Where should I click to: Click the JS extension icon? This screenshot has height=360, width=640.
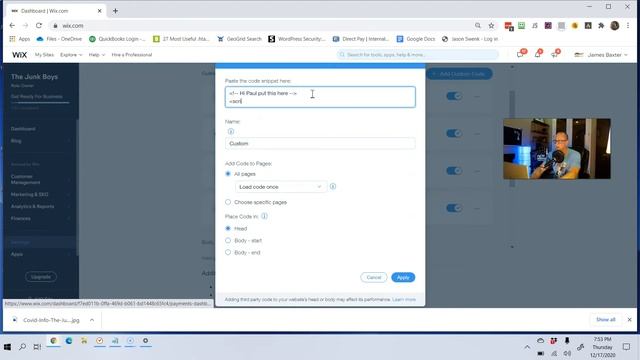(535, 26)
